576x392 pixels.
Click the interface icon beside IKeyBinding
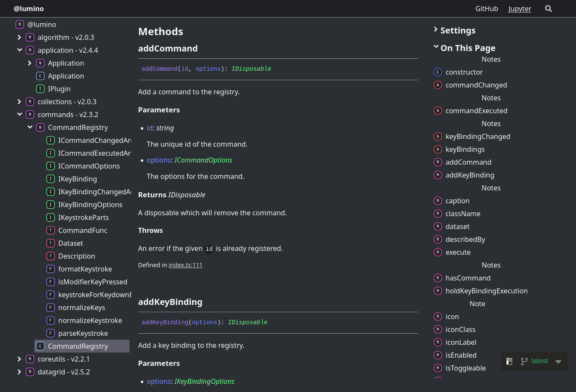51,179
